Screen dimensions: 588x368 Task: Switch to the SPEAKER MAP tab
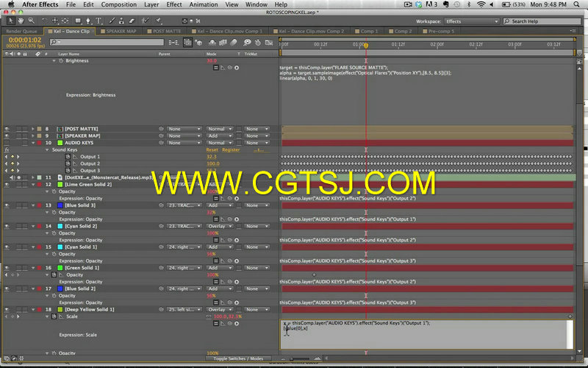tap(118, 31)
